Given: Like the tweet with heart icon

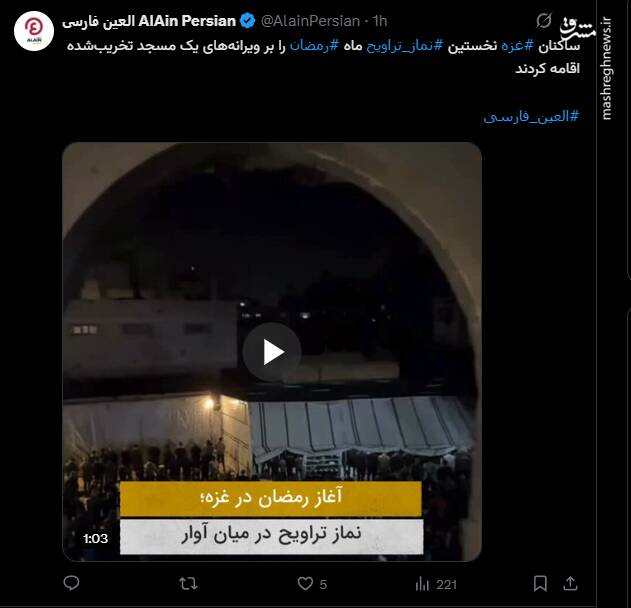Looking at the screenshot, I should click(x=305, y=583).
